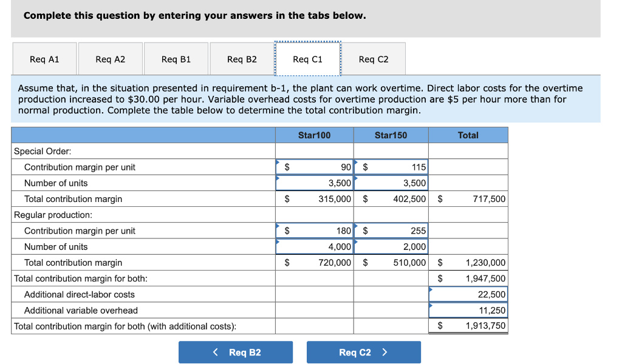Select the 315,000 Star100 total cell

pyautogui.click(x=315, y=199)
